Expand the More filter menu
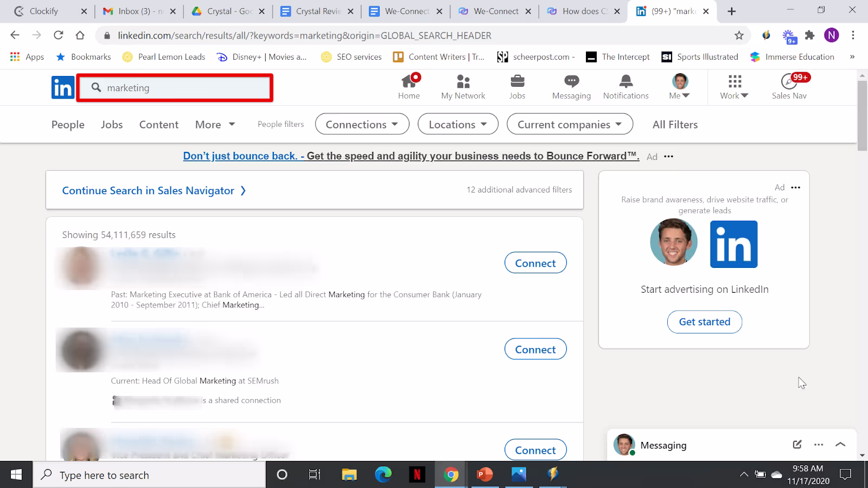The width and height of the screenshot is (868, 488). [x=215, y=125]
